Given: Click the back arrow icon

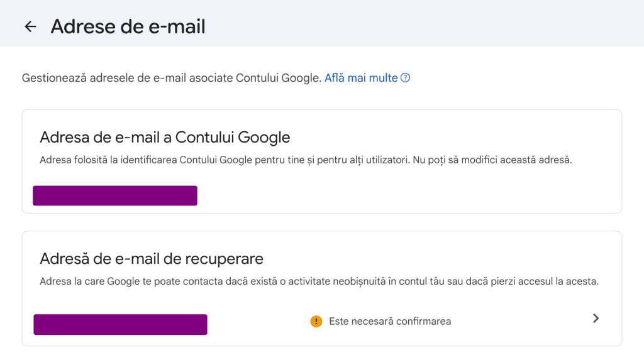Looking at the screenshot, I should (30, 26).
